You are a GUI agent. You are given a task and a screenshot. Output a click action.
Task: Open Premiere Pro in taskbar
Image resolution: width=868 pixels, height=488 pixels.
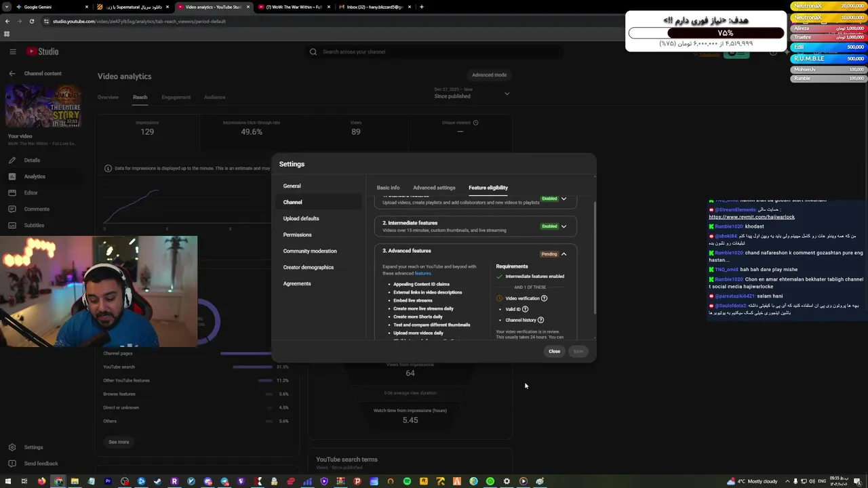108,481
